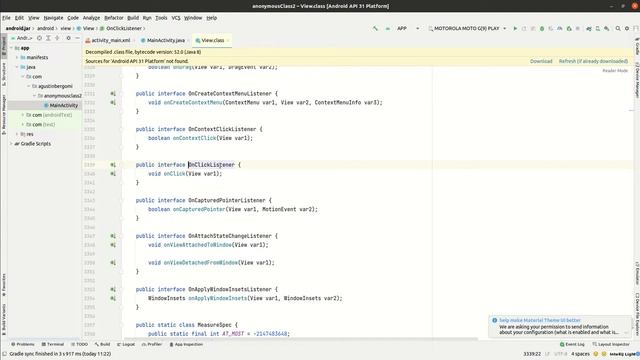Click Help make Material Theme UI better link
640x360 pixels.
pos(540,320)
